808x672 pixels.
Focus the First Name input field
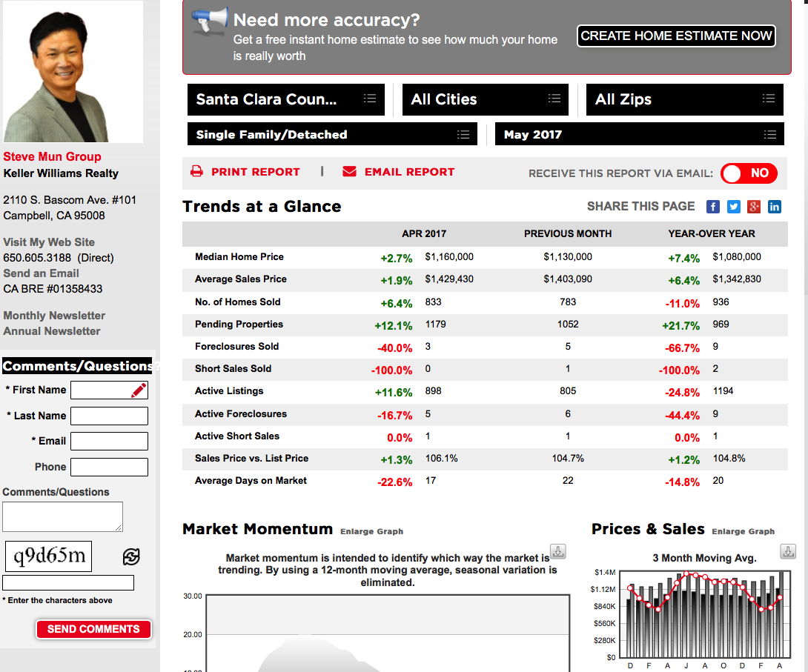[x=109, y=390]
